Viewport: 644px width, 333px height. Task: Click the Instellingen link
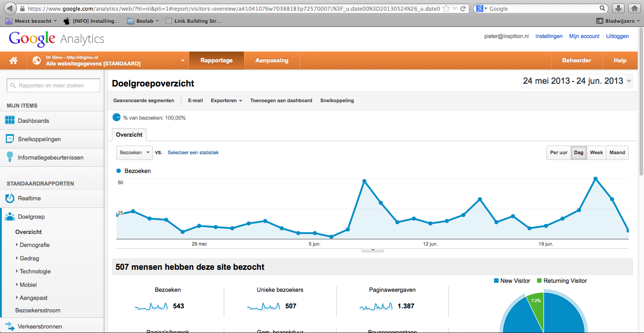(x=549, y=36)
